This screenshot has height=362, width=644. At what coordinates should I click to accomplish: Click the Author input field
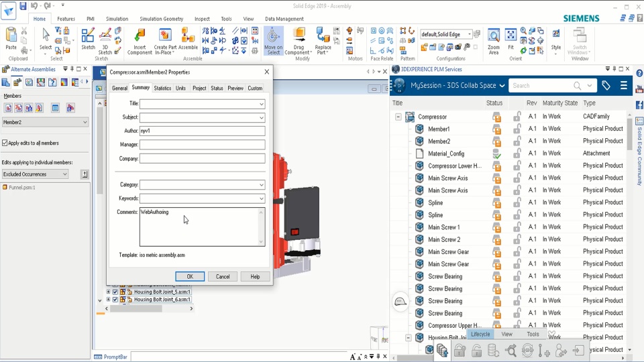point(202,131)
